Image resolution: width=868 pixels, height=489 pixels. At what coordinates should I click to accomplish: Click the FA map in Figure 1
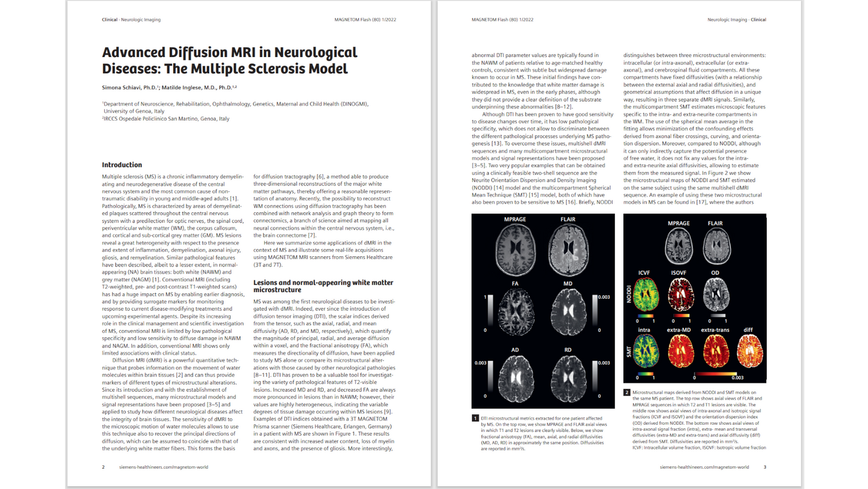pyautogui.click(x=516, y=312)
